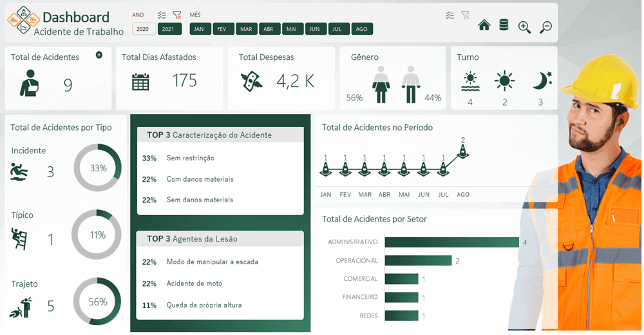
Task: Click 'Total de Acidentes por Setor' title
Action: click(x=374, y=219)
